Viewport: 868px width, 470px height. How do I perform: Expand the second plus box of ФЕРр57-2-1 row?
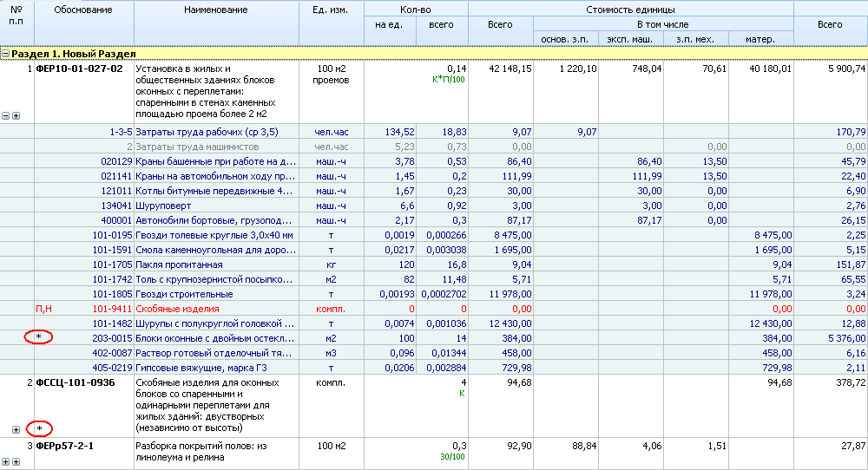point(16,461)
